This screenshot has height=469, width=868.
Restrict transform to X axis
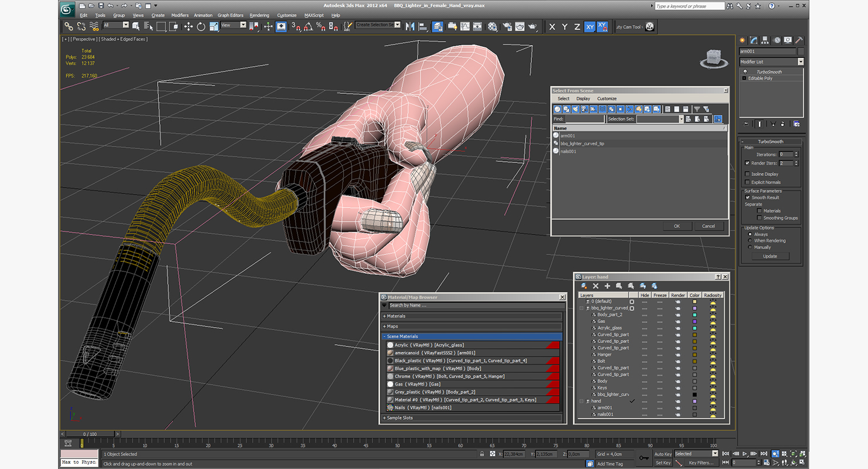tap(552, 27)
